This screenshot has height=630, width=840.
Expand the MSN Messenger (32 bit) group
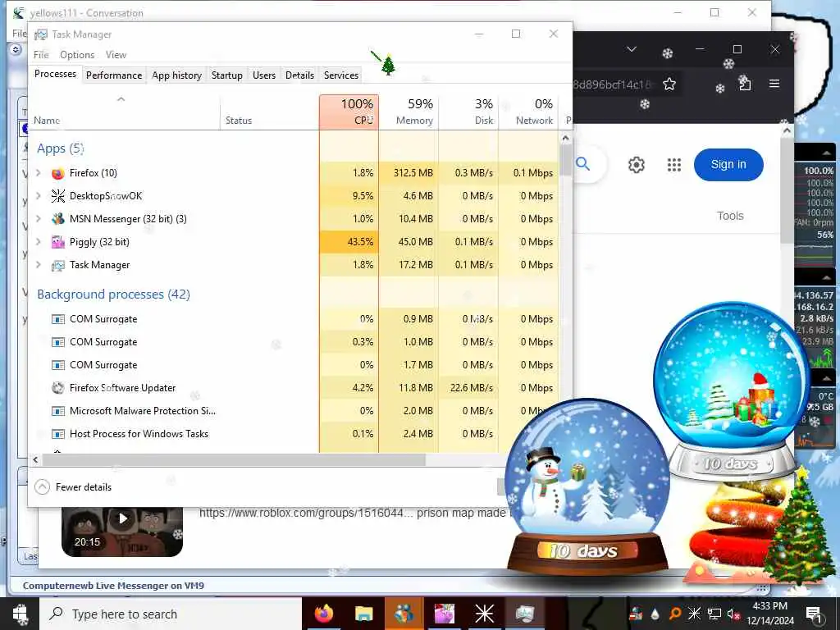tap(39, 219)
